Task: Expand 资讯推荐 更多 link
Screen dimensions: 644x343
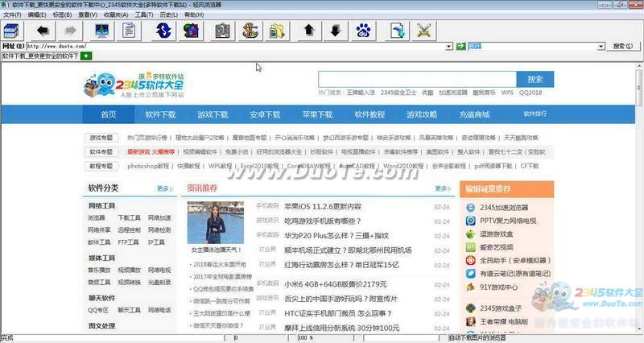Action: (443, 188)
